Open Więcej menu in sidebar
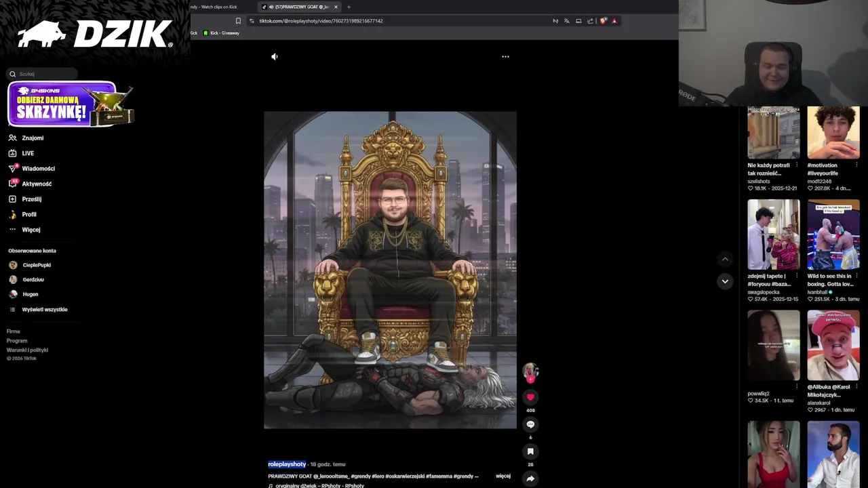The image size is (868, 488). coord(24,230)
